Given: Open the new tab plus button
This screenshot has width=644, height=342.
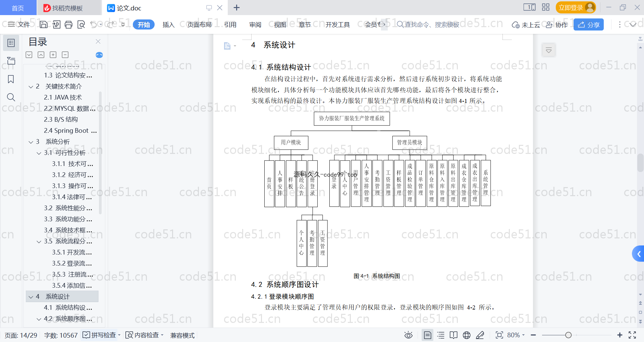Looking at the screenshot, I should [x=236, y=7].
